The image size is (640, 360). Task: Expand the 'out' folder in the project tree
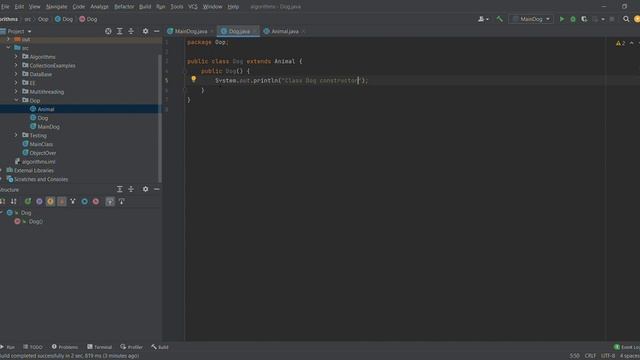point(8,39)
